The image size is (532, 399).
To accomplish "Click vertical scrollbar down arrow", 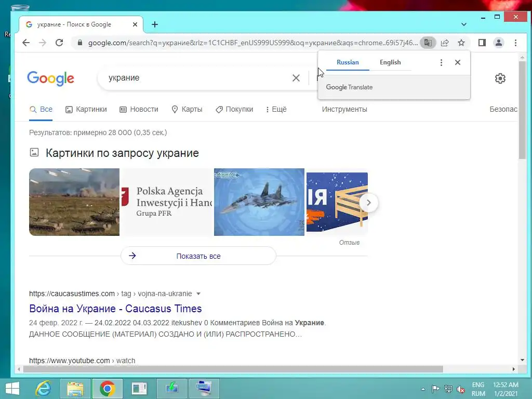I will tap(522, 360).
